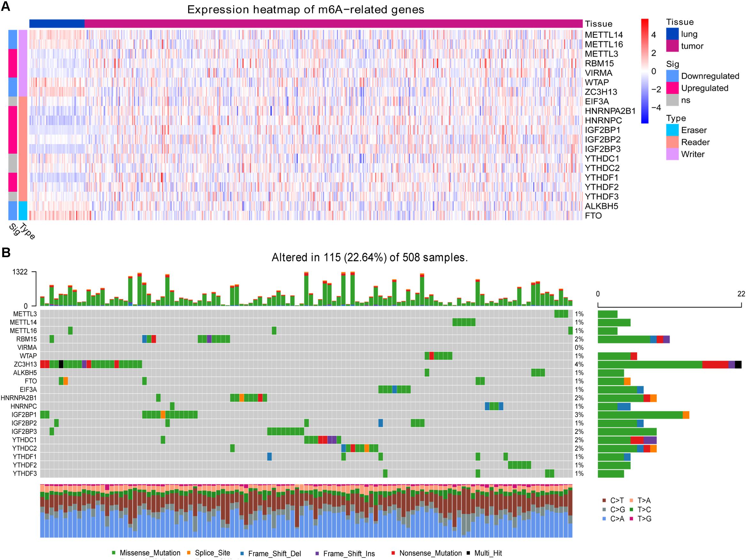
Task: Click the heatmap title text
Action: tap(305, 10)
